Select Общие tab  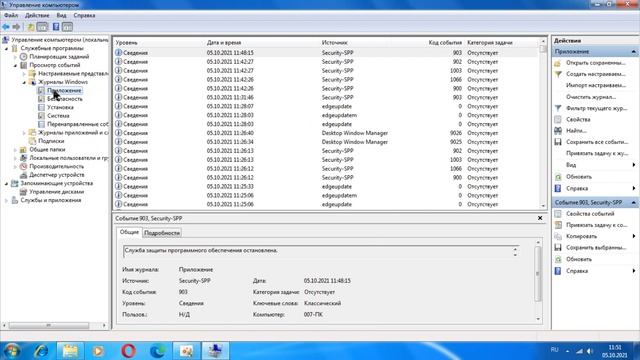[129, 232]
